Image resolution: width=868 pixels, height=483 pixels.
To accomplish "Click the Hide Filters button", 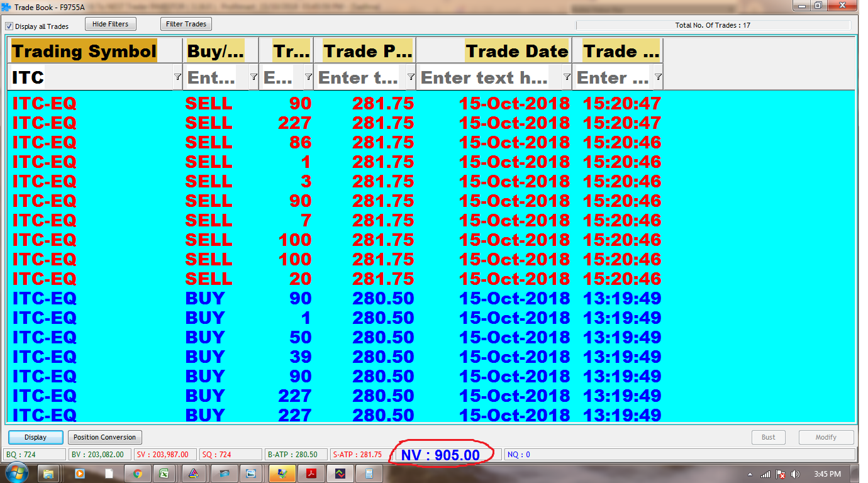I will [x=110, y=24].
